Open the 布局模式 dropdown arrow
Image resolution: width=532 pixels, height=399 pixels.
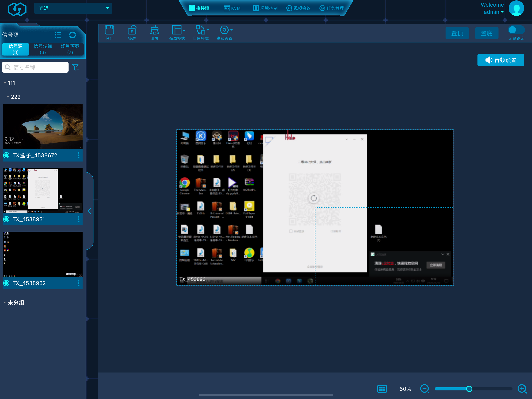tap(184, 30)
